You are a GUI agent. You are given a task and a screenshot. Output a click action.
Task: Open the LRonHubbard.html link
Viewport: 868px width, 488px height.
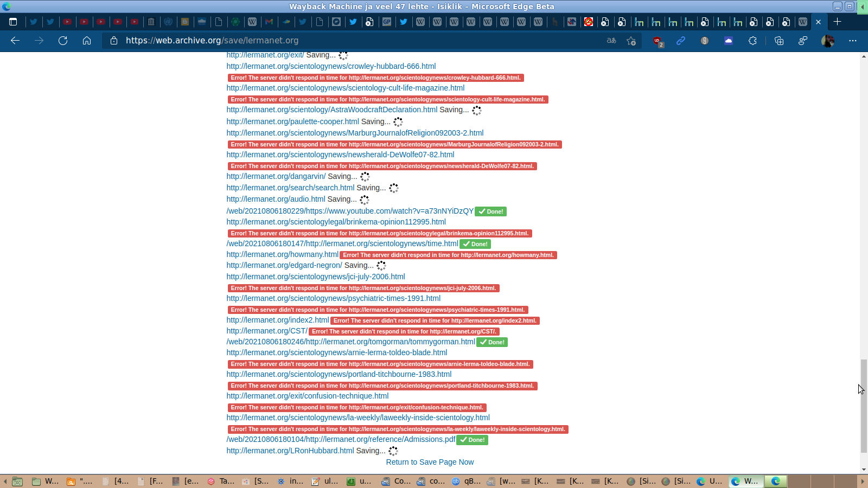[290, 451]
